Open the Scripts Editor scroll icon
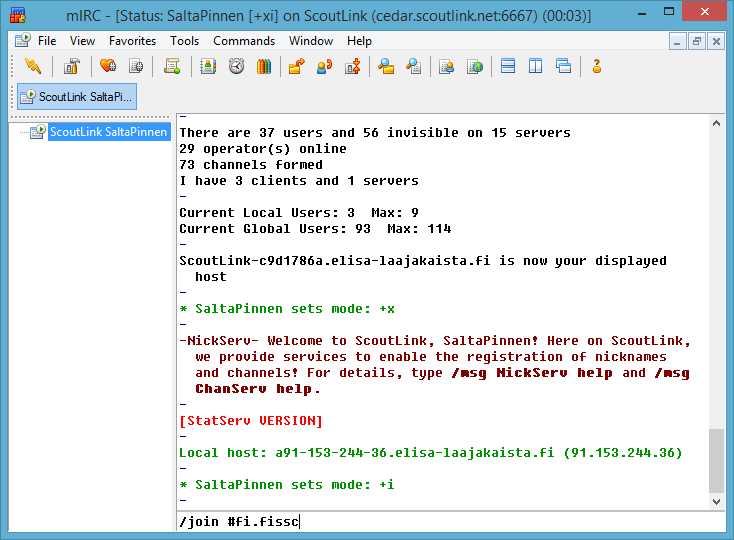 pos(172,66)
